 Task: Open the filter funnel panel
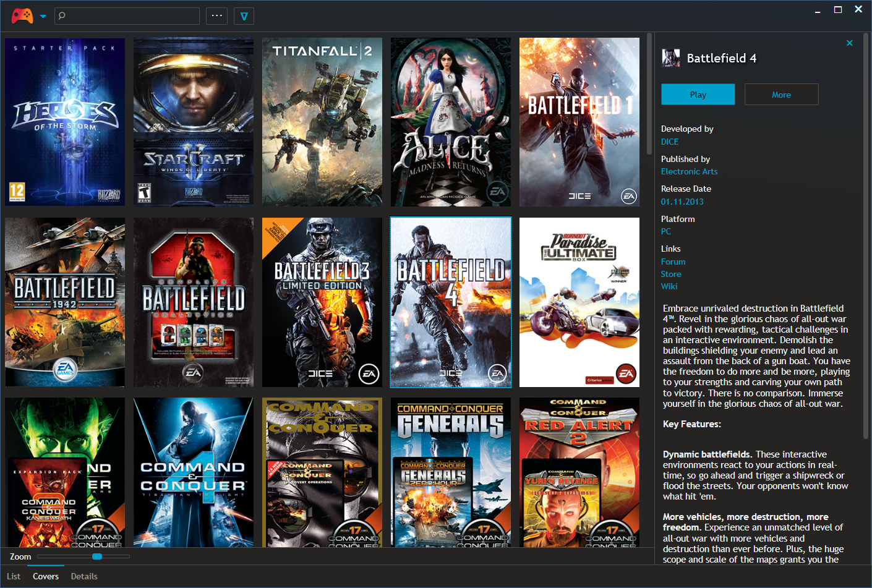(244, 16)
